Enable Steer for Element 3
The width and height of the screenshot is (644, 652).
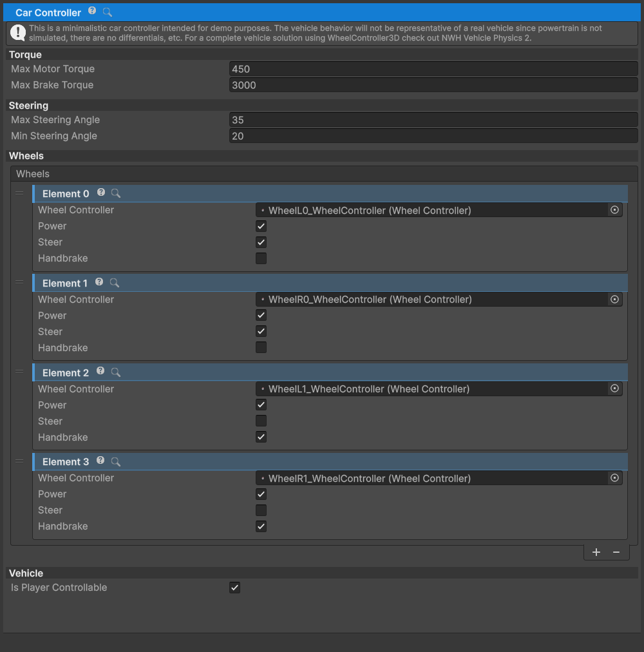pyautogui.click(x=261, y=510)
